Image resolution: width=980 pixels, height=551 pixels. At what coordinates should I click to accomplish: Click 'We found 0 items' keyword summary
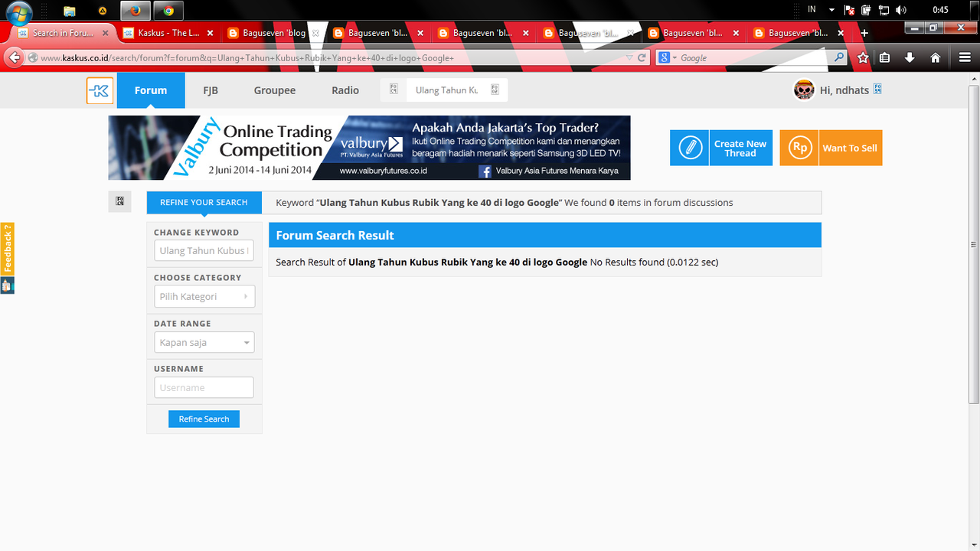pyautogui.click(x=648, y=203)
